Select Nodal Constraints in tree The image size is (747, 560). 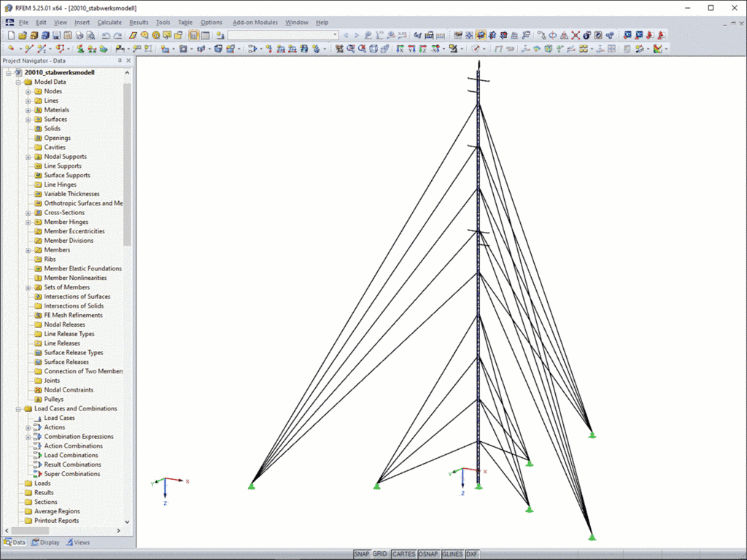[x=69, y=389]
